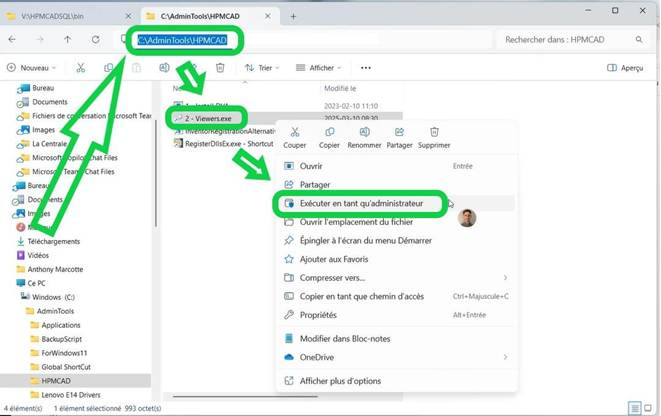The width and height of the screenshot is (661, 416).
Task: Click the Cut toolbar icon
Action: coord(81,68)
